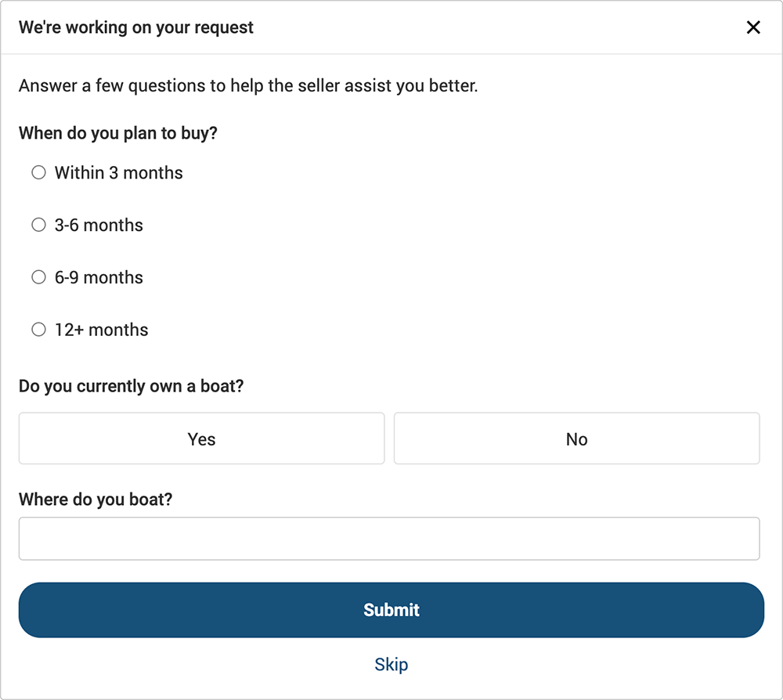This screenshot has height=700, width=783.
Task: Submit the seller questionnaire
Action: coord(391,609)
